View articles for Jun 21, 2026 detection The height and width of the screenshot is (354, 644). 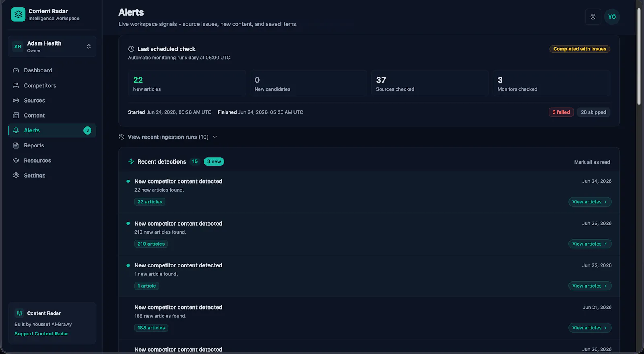[590, 328]
